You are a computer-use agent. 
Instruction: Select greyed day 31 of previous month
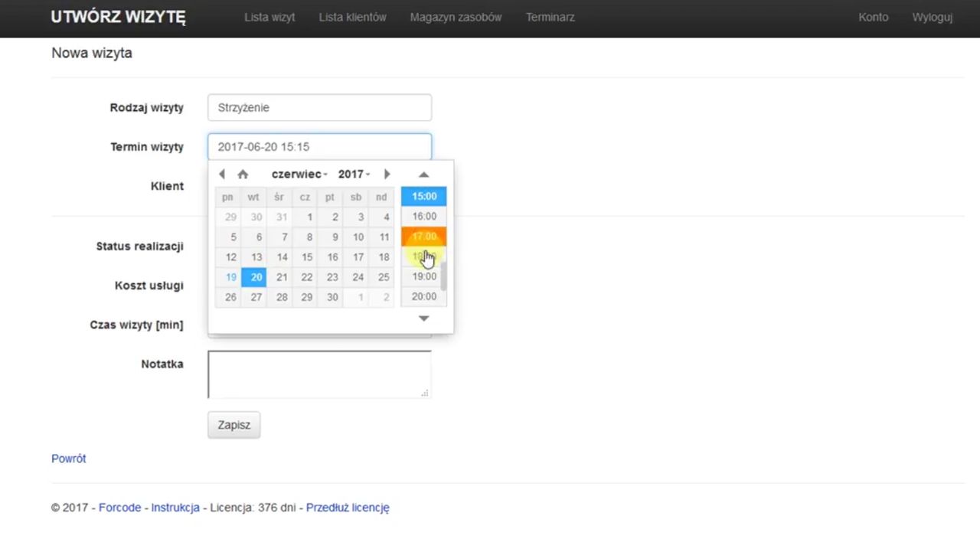[279, 217]
